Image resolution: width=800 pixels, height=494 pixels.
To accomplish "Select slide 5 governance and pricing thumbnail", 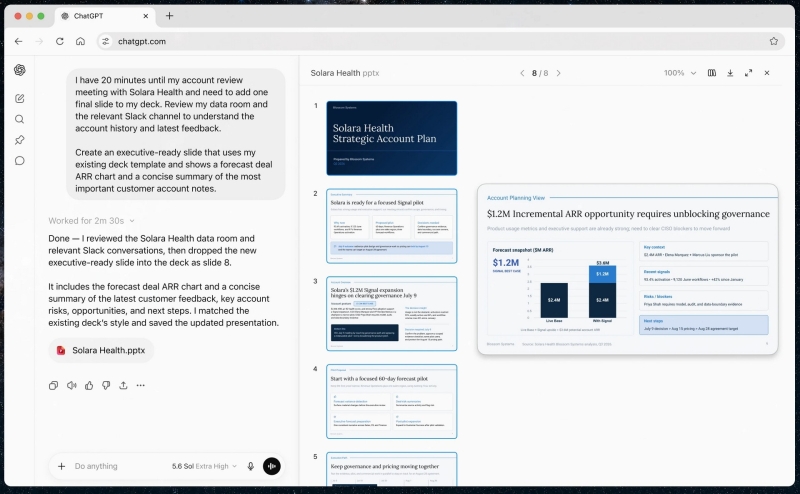I will 392,469.
